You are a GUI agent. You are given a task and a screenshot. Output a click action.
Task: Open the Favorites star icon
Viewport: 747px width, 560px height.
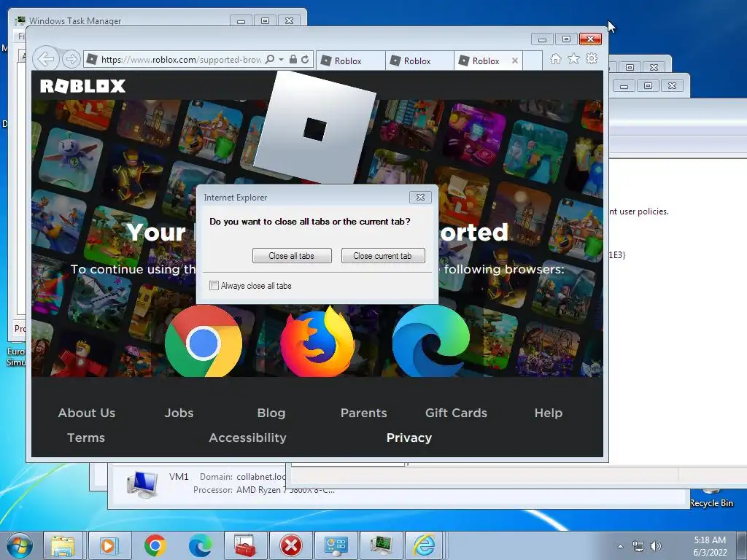(x=573, y=58)
